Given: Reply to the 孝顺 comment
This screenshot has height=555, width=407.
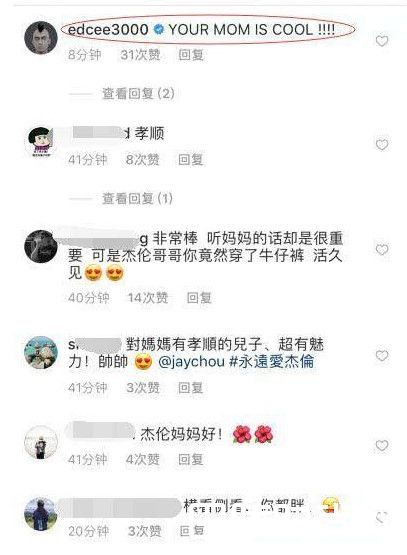Looking at the screenshot, I should [191, 160].
